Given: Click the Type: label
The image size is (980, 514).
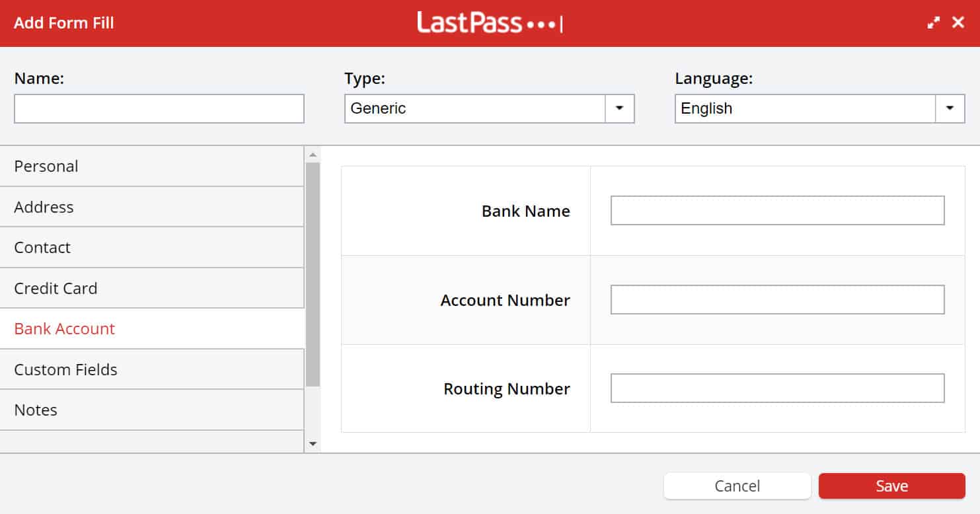Looking at the screenshot, I should click(x=365, y=79).
